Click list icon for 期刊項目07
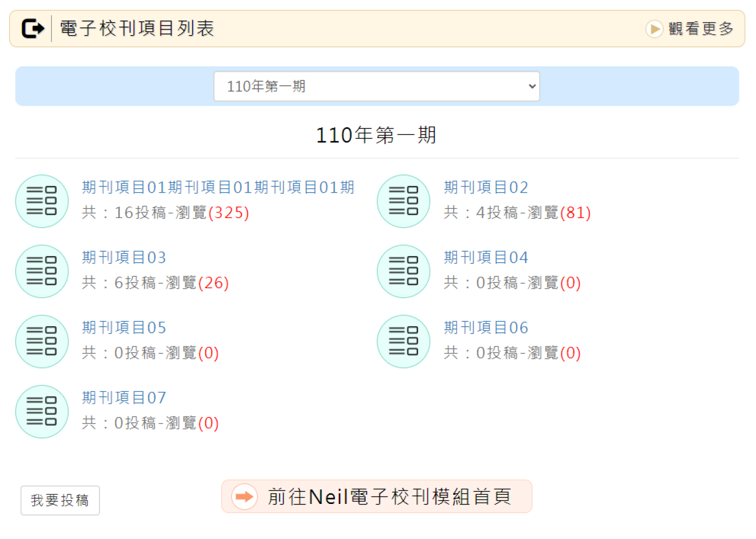The image size is (756, 539). tap(42, 412)
